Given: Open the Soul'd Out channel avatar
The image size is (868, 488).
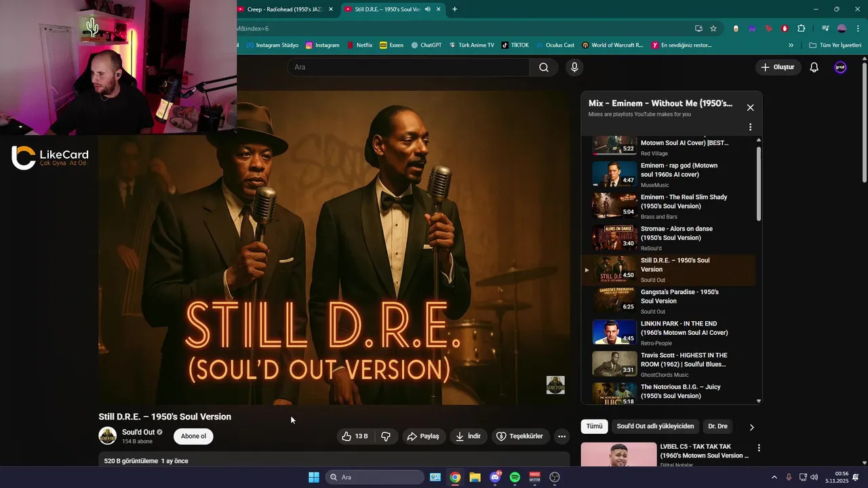Looking at the screenshot, I should point(107,436).
